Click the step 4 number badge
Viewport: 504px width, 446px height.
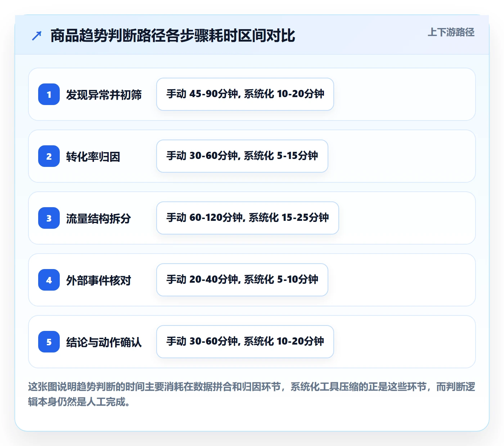(49, 280)
